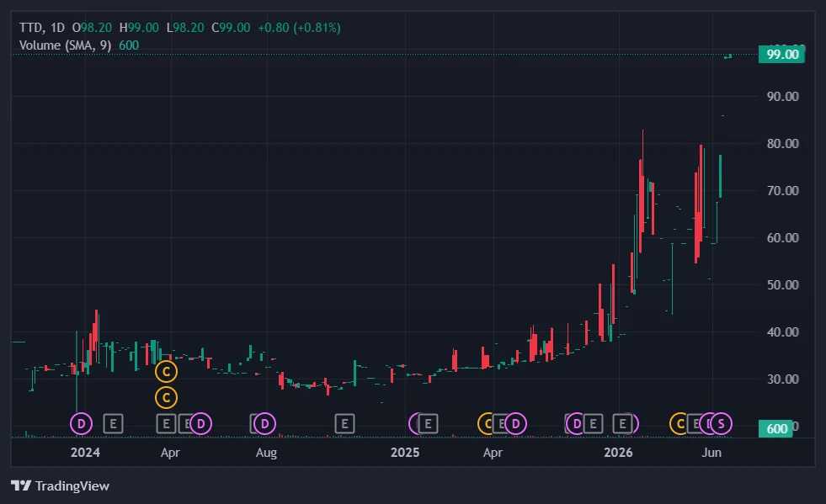Click the 80.00 price axis label
The width and height of the screenshot is (826, 504).
[x=782, y=143]
